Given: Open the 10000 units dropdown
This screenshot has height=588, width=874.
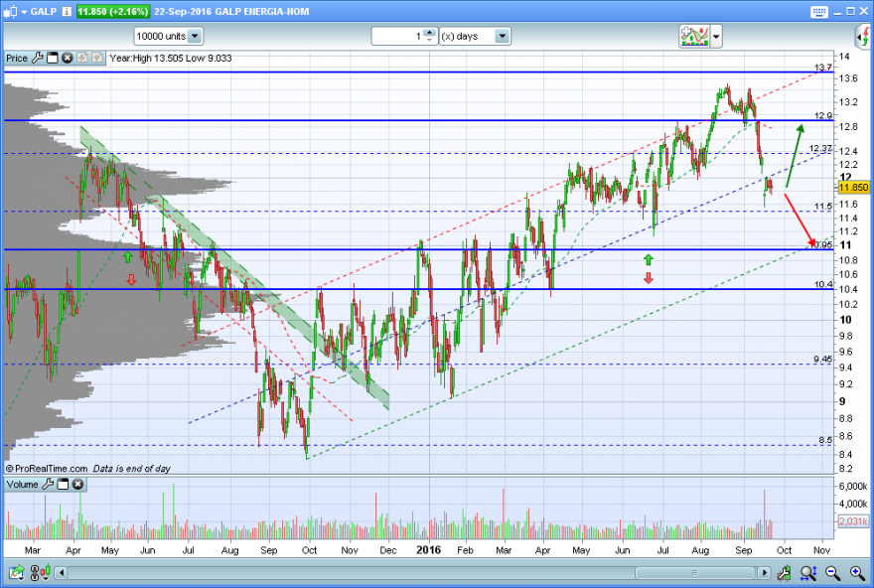Looking at the screenshot, I should (169, 36).
